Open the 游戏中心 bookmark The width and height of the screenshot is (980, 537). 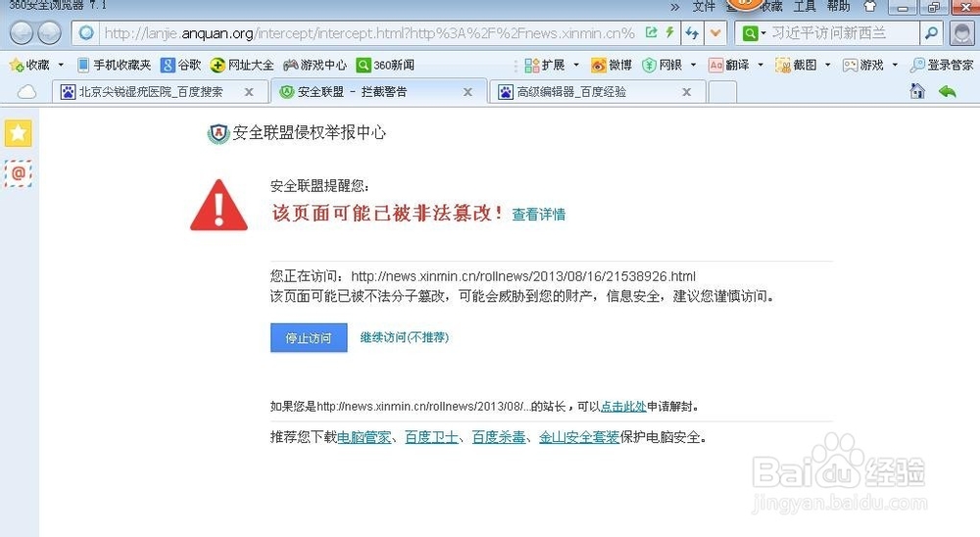pos(315,65)
